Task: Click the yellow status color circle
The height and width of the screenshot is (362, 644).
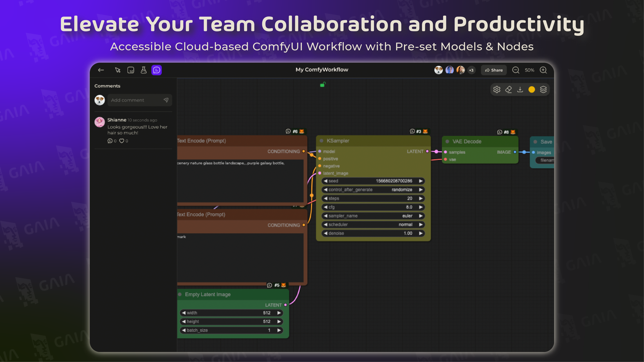Action: click(x=532, y=89)
